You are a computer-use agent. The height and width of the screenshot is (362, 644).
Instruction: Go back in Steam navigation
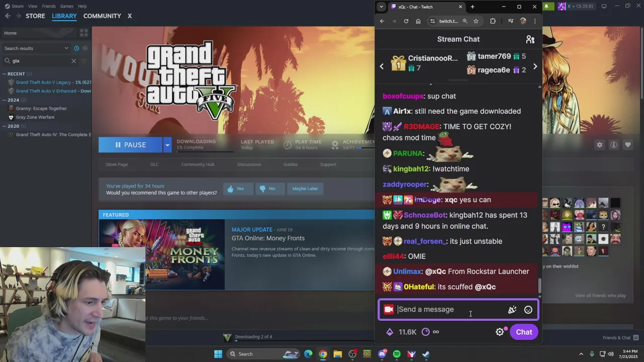(8, 16)
